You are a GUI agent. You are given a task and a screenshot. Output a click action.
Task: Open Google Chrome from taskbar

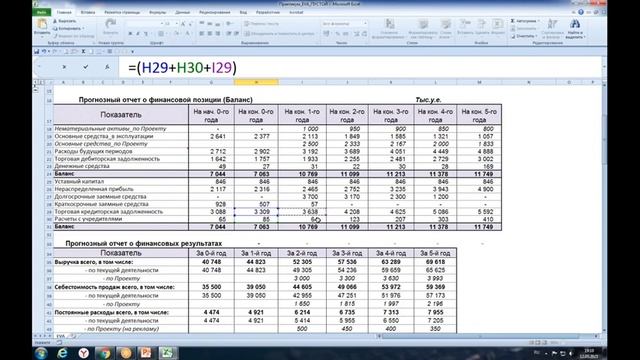coord(104,353)
